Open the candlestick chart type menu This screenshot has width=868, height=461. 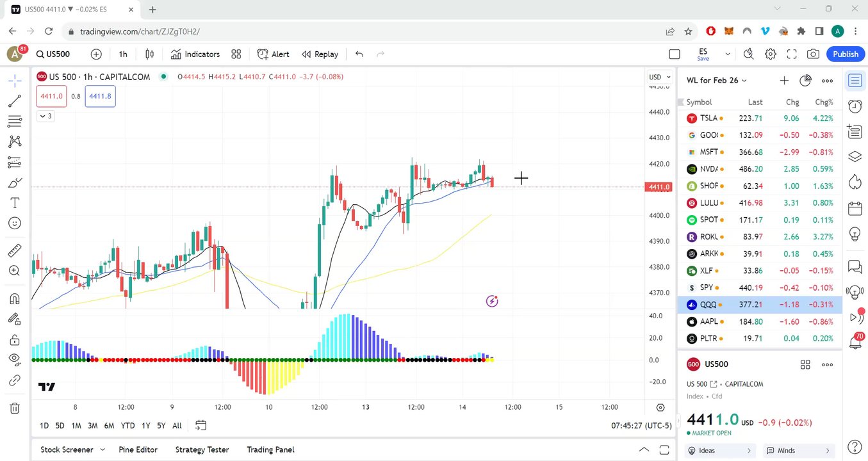pos(149,54)
